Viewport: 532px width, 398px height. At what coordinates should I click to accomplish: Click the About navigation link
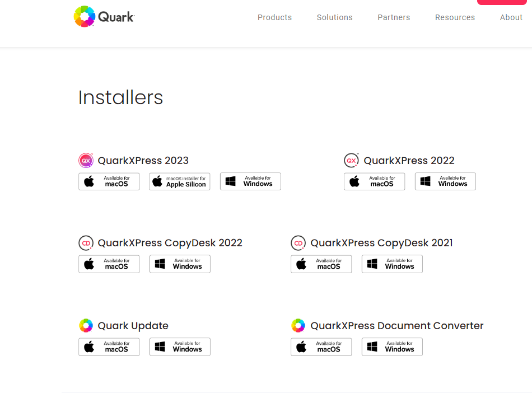tap(511, 17)
